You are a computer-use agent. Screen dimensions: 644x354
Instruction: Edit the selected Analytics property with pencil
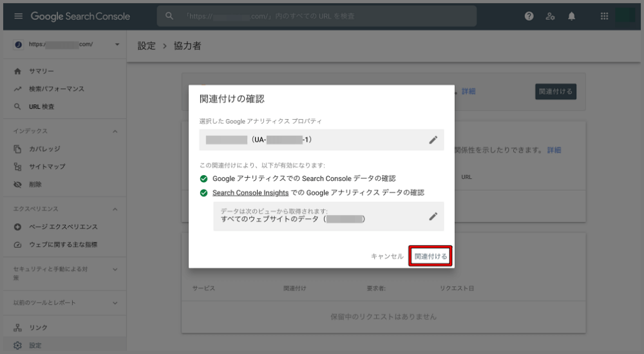pyautogui.click(x=433, y=140)
